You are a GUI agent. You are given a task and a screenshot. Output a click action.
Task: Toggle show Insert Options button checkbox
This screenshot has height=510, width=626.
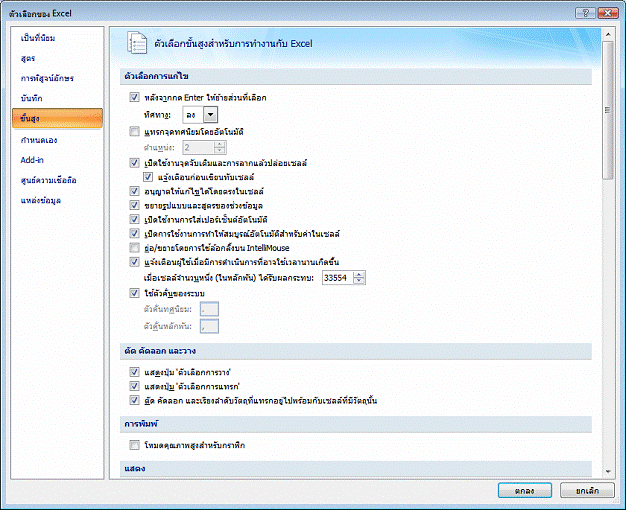(x=134, y=386)
